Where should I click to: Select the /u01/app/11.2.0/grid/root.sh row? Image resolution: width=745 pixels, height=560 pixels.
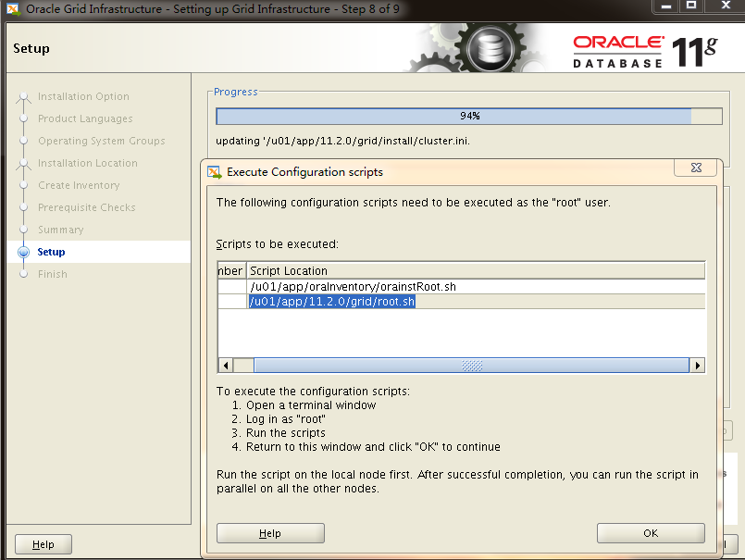coord(461,302)
